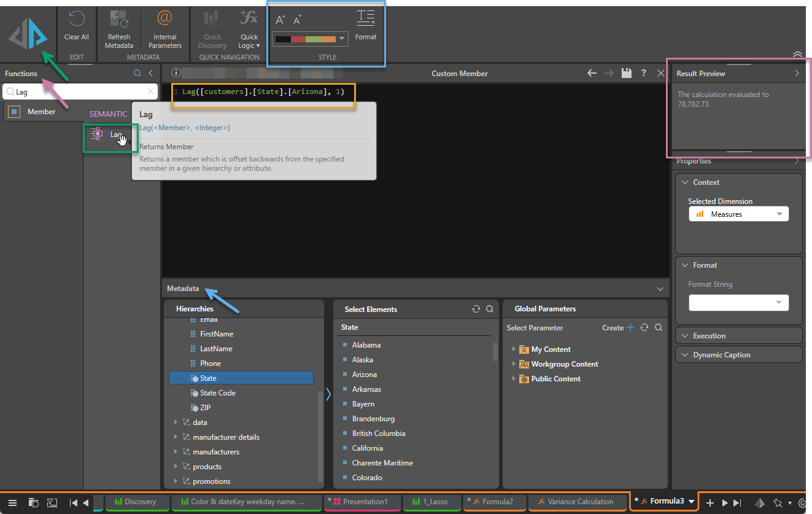Expand the My Content folder
The height and width of the screenshot is (514, 812).
[x=514, y=349]
